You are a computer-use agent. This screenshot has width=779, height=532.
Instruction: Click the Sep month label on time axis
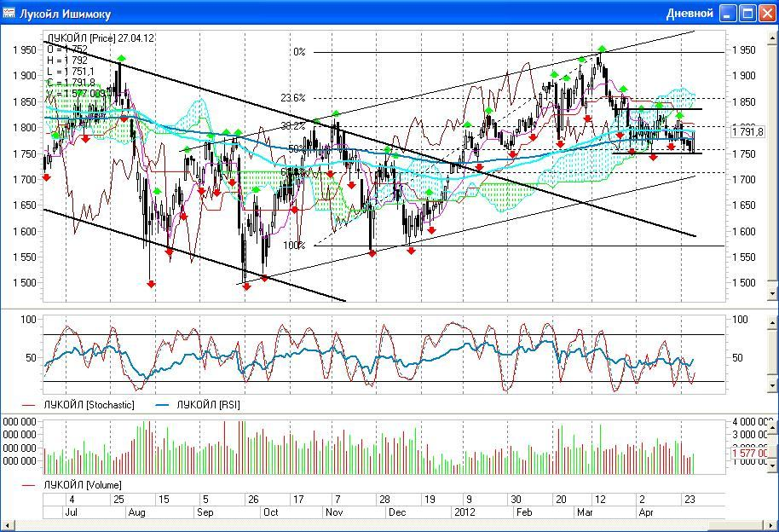point(205,512)
